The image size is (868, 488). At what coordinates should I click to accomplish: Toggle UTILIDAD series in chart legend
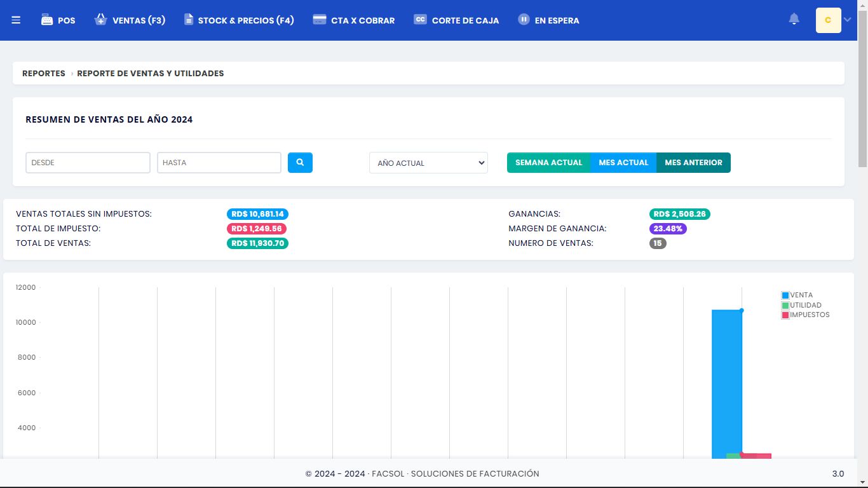click(801, 305)
